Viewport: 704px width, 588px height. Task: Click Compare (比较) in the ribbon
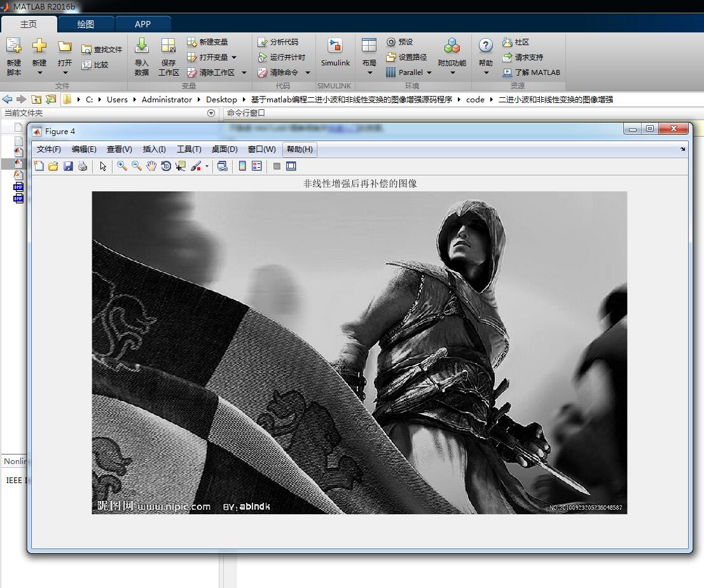click(95, 65)
